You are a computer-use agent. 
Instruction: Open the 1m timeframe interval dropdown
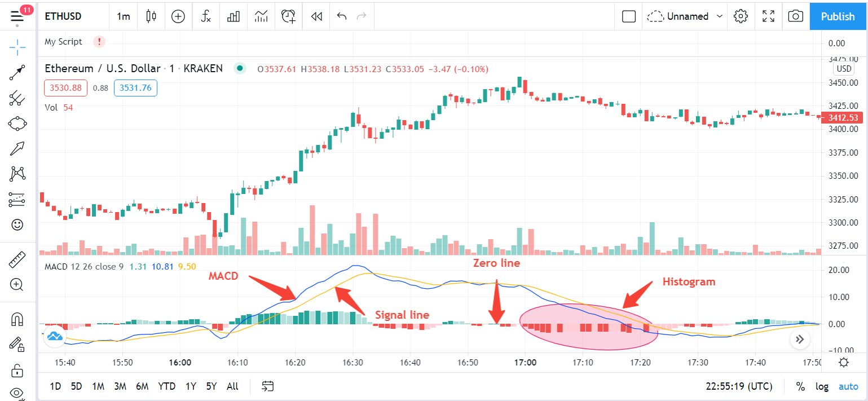pos(124,16)
